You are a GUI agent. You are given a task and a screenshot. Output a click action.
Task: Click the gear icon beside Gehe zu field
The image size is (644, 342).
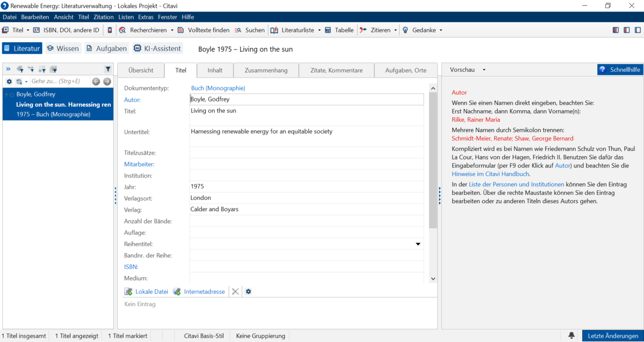coord(9,81)
